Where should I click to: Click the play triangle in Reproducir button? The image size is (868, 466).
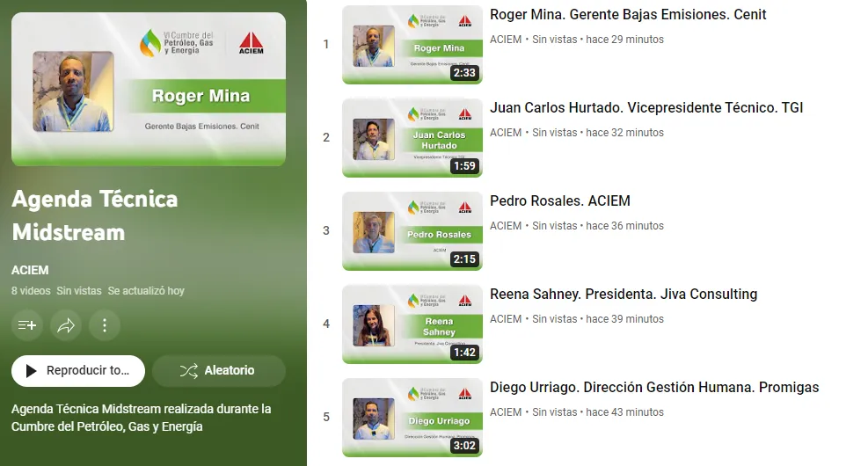32,371
